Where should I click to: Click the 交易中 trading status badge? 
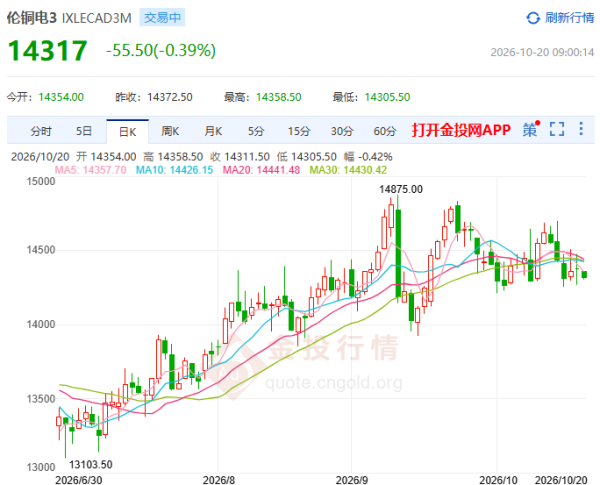[x=162, y=18]
